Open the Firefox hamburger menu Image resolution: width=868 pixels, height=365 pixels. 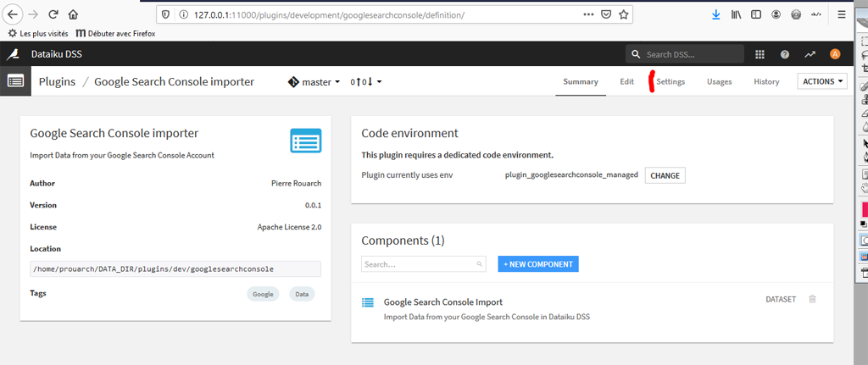pos(842,15)
